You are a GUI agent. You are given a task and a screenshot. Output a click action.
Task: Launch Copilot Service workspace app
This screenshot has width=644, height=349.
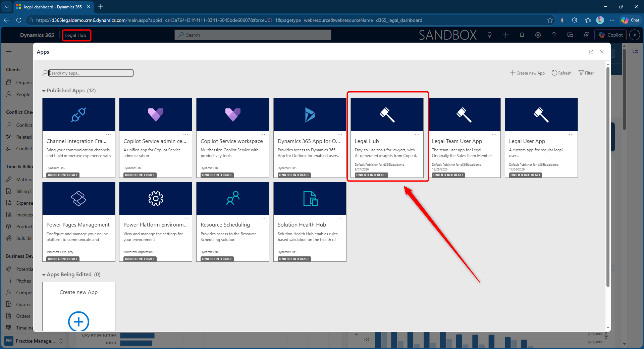(x=233, y=138)
